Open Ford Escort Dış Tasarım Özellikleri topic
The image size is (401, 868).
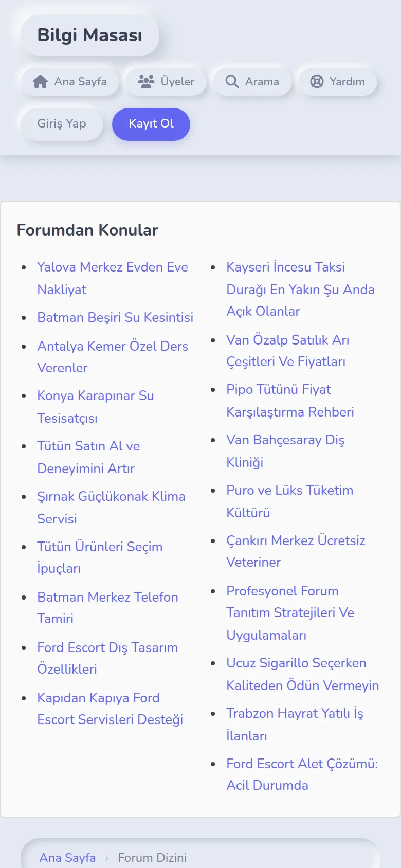coord(107,658)
